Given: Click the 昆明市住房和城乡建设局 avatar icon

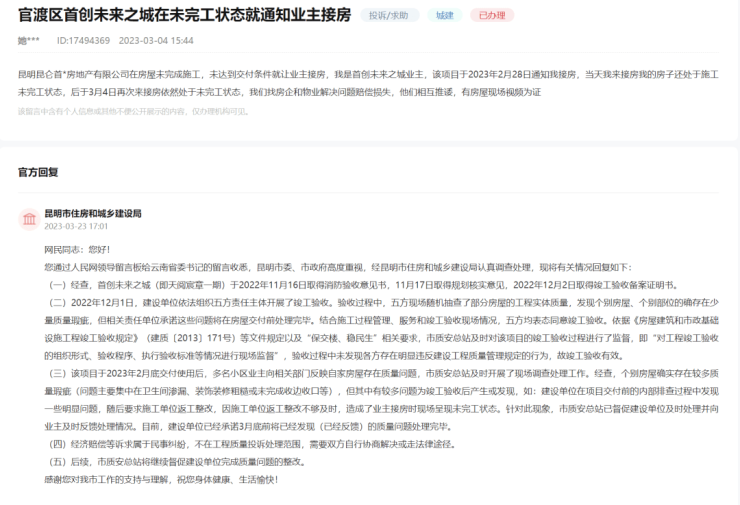Looking at the screenshot, I should 28,218.
